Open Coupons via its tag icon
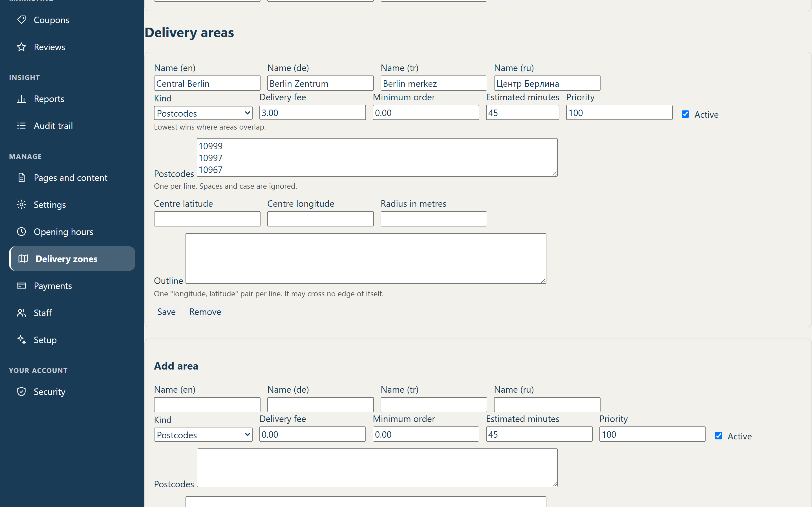The height and width of the screenshot is (507, 812). click(21, 20)
